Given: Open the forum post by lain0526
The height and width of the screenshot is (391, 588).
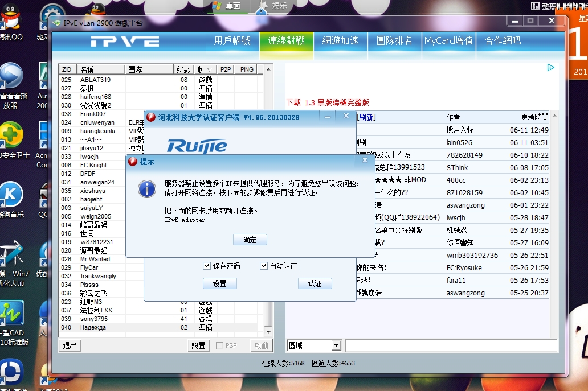Looking at the screenshot, I should 452,142.
